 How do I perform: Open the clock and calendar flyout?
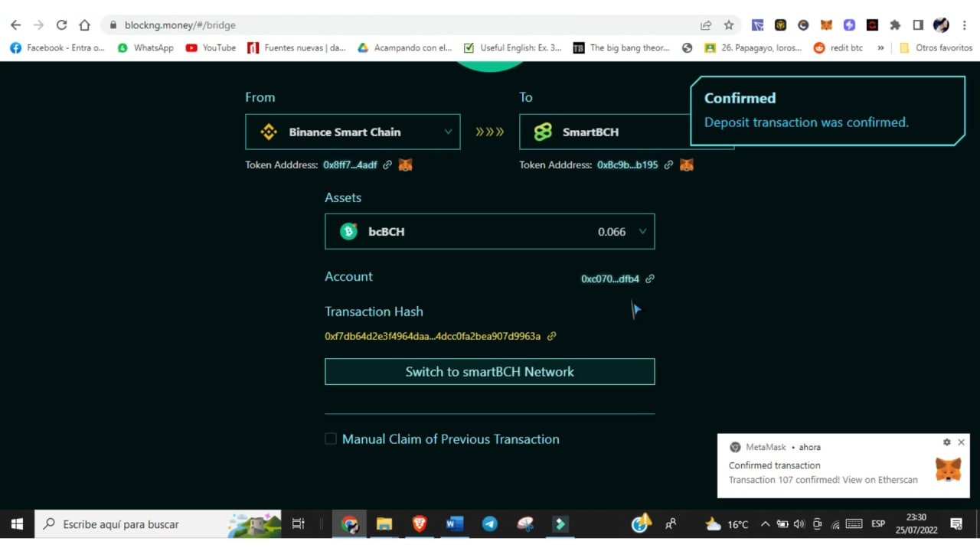916,524
